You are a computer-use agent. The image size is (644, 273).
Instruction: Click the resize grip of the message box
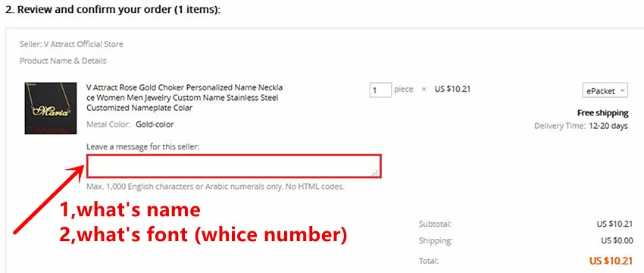tap(375, 174)
